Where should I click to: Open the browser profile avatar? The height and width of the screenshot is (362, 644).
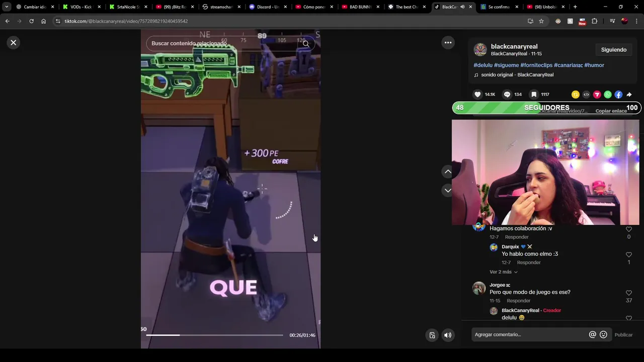point(624,21)
